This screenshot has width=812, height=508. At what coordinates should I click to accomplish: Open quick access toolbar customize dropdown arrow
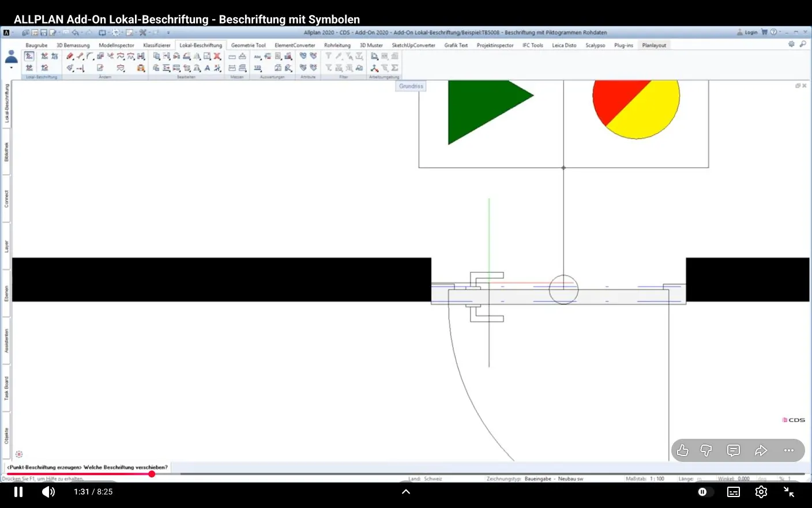(168, 33)
